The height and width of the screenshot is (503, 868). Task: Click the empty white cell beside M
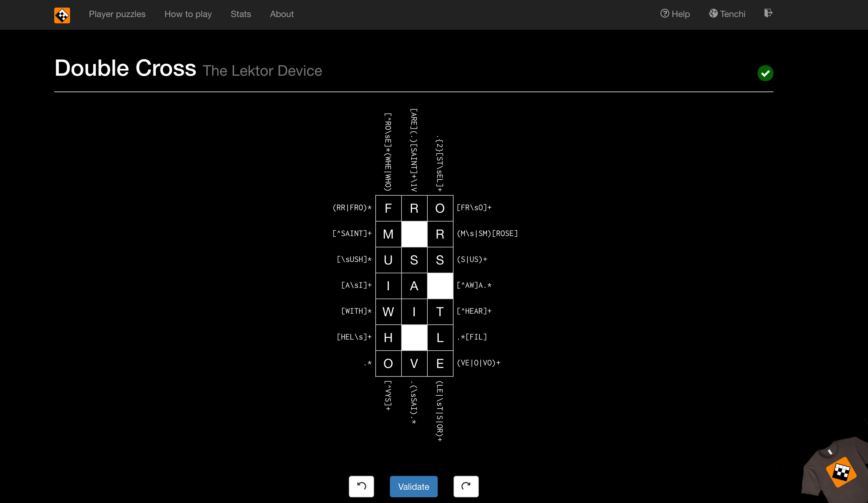414,234
